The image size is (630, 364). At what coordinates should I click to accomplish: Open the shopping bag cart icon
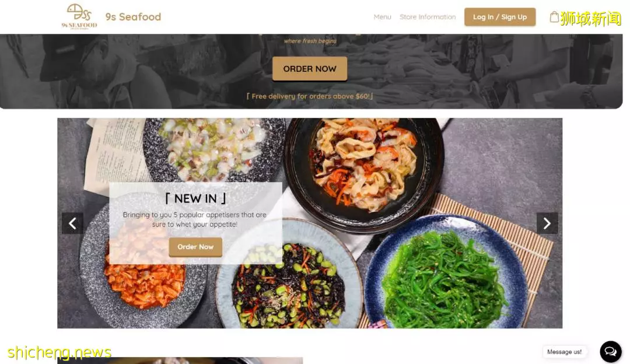[x=554, y=17]
